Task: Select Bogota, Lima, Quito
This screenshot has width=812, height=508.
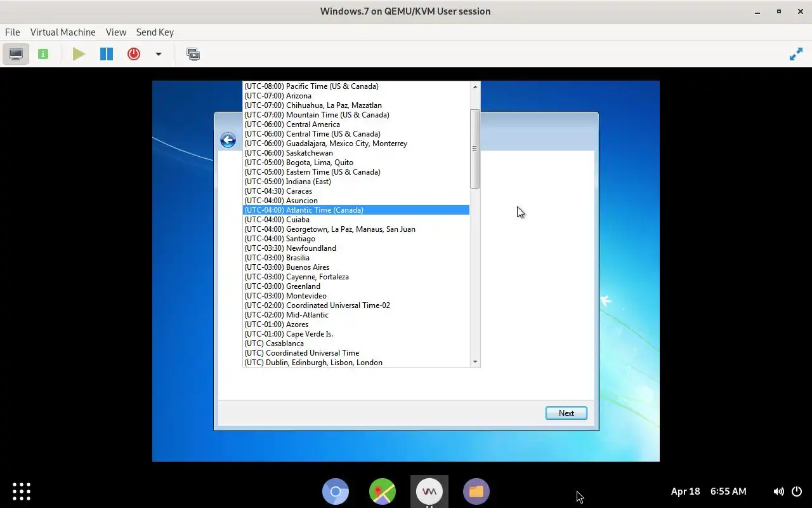Action: pos(356,162)
